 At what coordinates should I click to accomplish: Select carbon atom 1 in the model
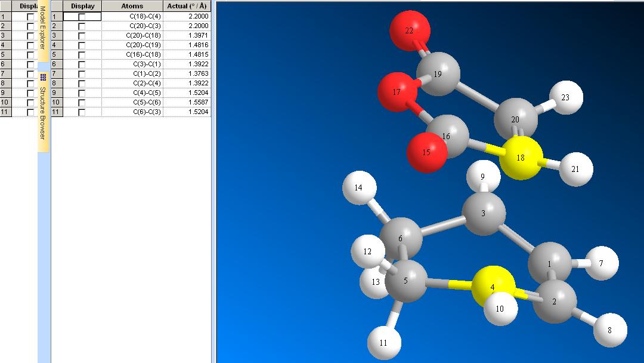[x=550, y=264]
